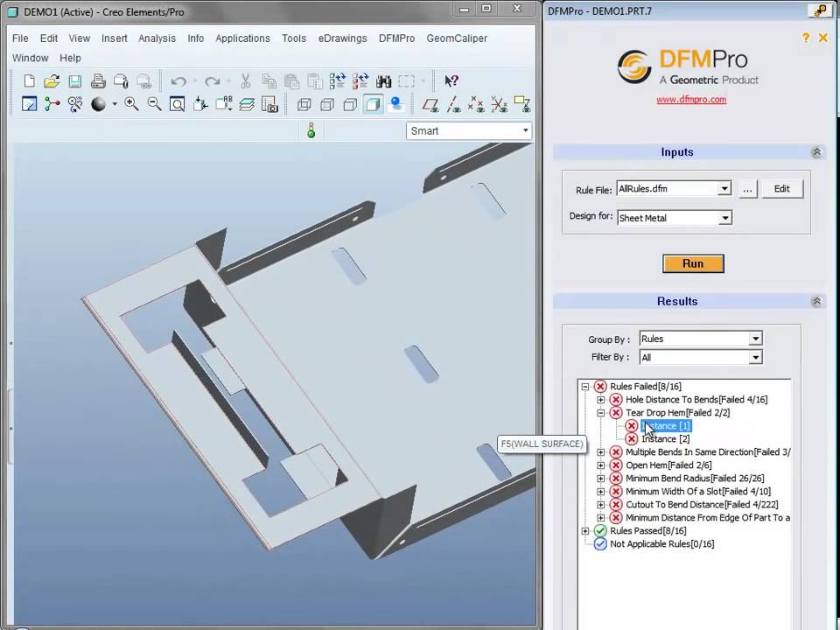Open the Analysis menu
This screenshot has height=630, width=840.
pyautogui.click(x=157, y=38)
